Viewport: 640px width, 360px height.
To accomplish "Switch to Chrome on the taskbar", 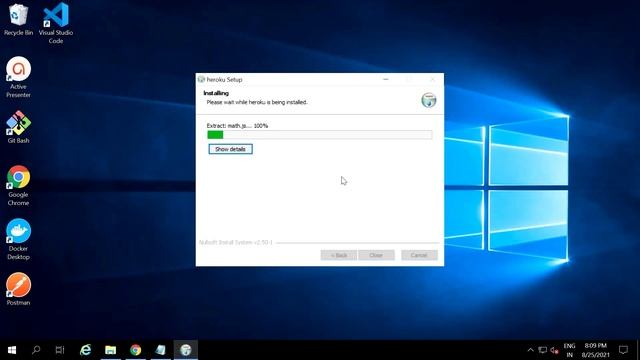I will 136,350.
